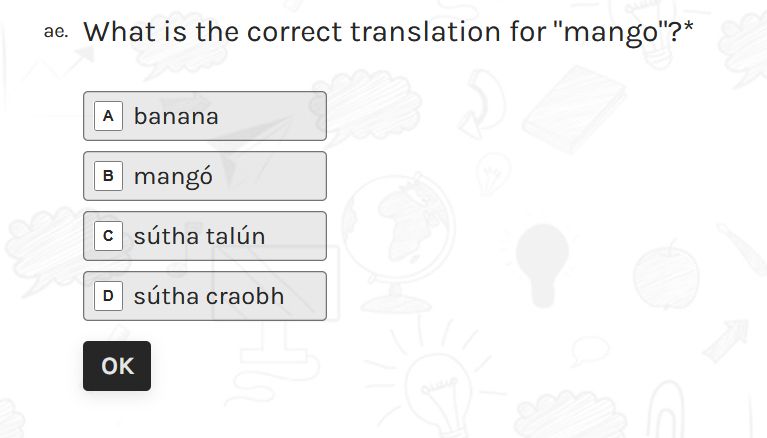
Task: Click the apple doodle in the background
Action: (666, 274)
